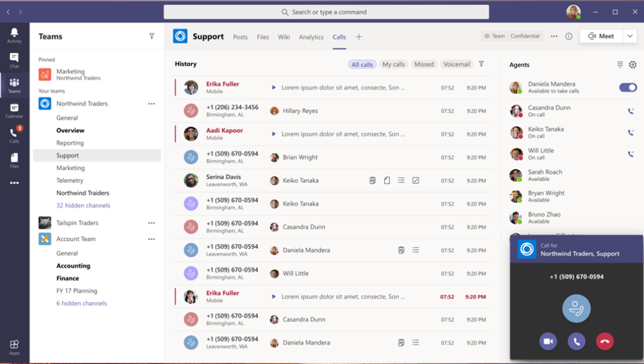Open Will Little call history row
Viewport: 644px width, 364px height.
[332, 273]
